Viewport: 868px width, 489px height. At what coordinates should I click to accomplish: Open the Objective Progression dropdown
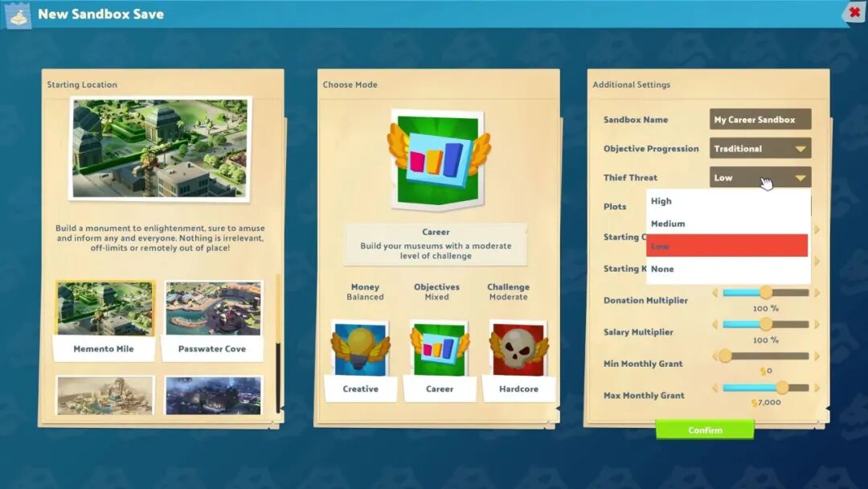coord(760,149)
